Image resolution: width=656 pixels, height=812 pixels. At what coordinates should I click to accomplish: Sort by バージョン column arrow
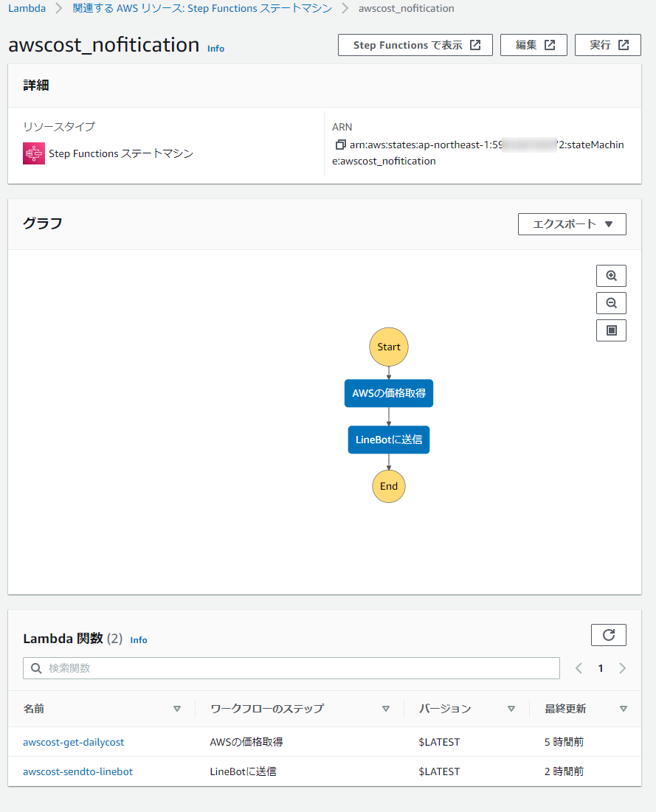tap(511, 709)
